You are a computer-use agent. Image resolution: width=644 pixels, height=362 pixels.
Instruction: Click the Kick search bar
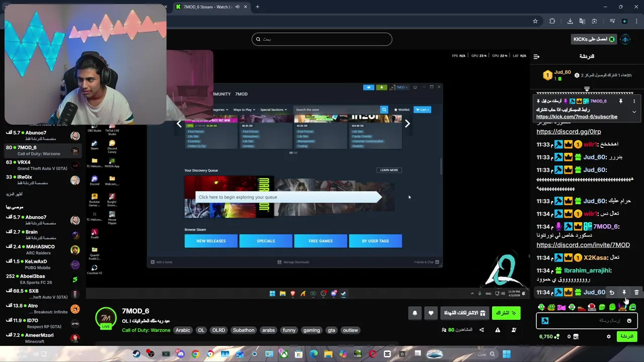point(322,39)
